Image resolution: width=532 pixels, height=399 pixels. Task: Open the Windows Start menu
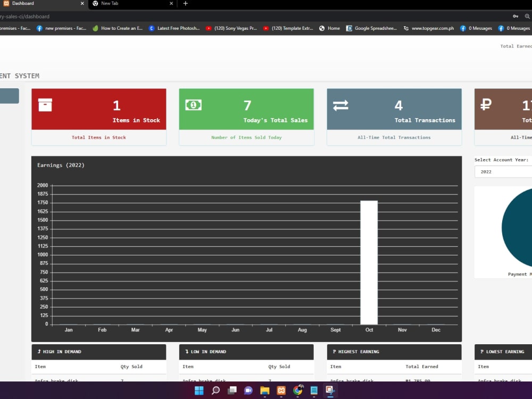(x=199, y=390)
